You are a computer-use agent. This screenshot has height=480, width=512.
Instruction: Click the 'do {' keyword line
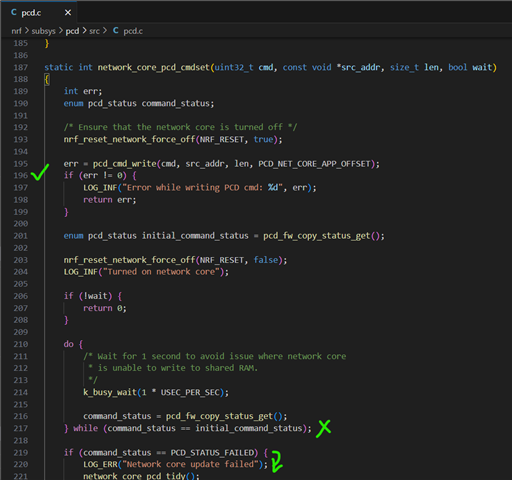[x=73, y=344]
